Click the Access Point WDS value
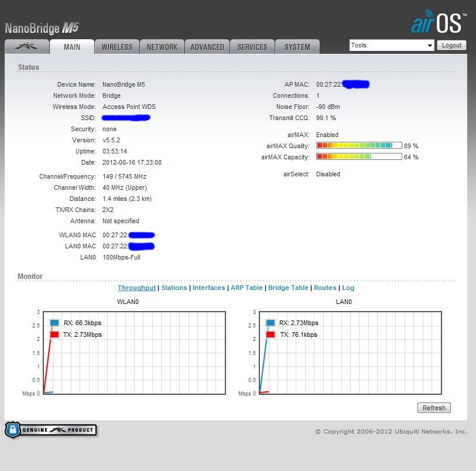The width and height of the screenshot is (476, 471). 129,107
